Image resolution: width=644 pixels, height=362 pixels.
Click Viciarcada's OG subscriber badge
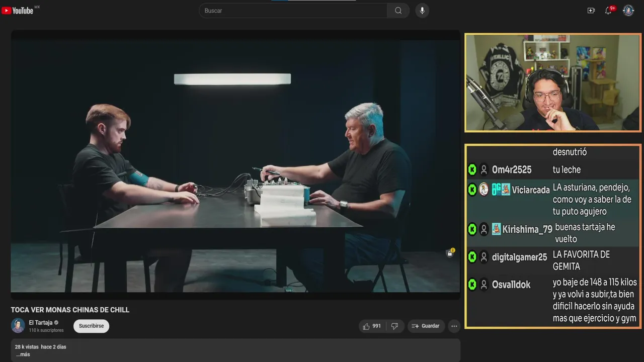point(496,190)
